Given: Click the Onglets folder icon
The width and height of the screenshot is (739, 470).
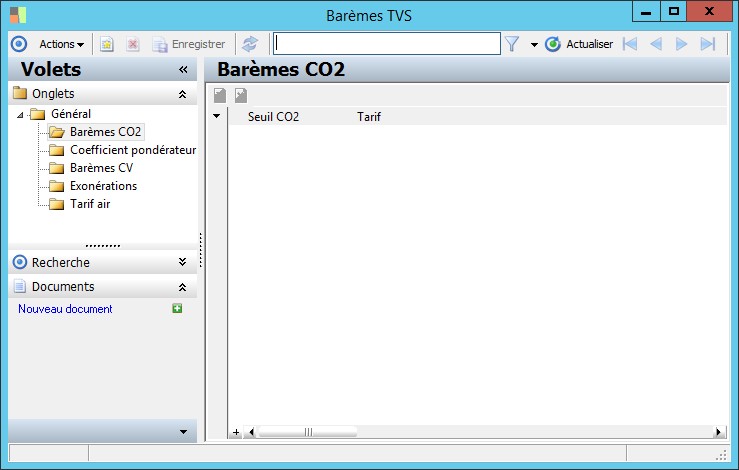Looking at the screenshot, I should click(x=20, y=93).
